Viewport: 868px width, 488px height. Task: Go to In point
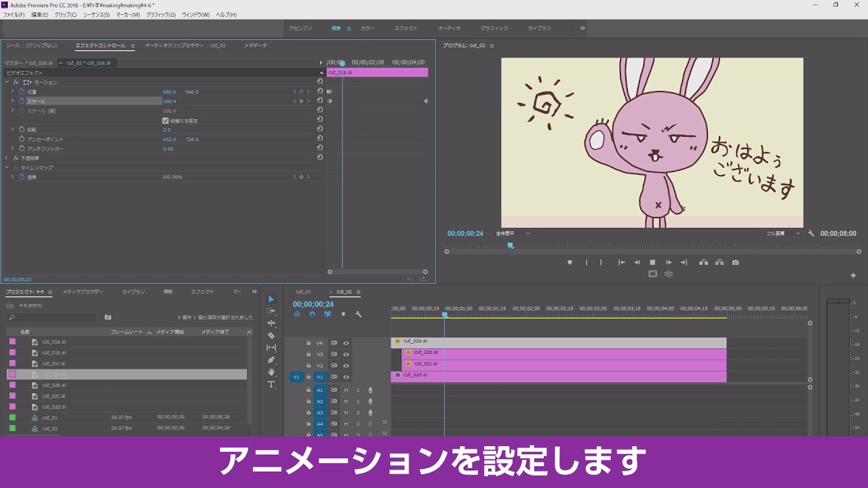pyautogui.click(x=621, y=262)
